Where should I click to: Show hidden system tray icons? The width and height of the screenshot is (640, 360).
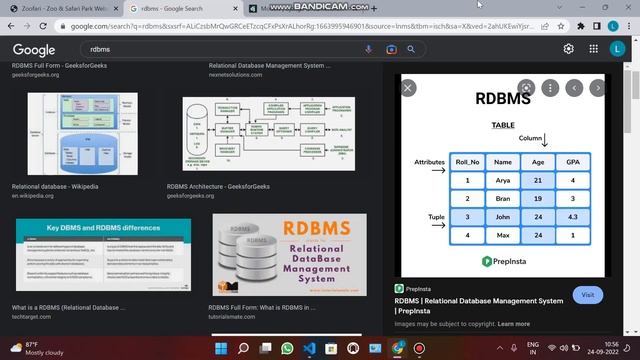pos(500,348)
